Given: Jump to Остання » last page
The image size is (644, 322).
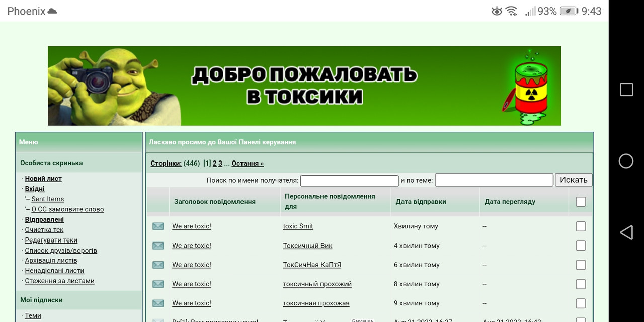Looking at the screenshot, I should point(248,163).
